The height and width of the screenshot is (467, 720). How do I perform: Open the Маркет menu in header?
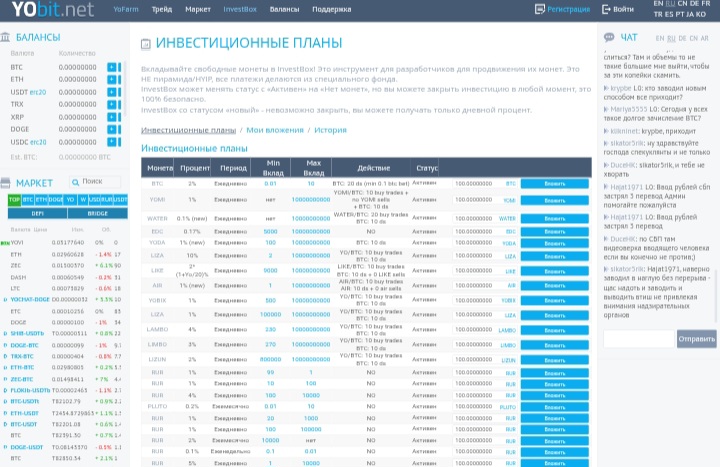click(198, 9)
